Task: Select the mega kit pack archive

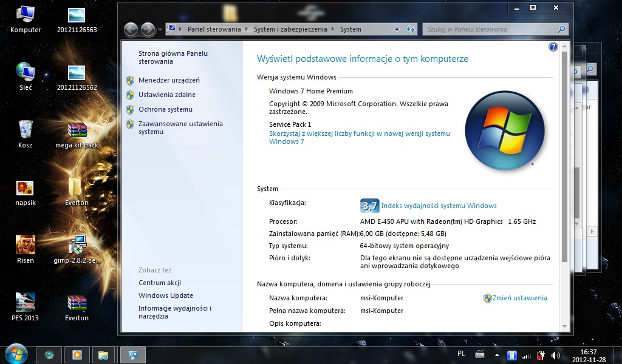Action: tap(77, 135)
